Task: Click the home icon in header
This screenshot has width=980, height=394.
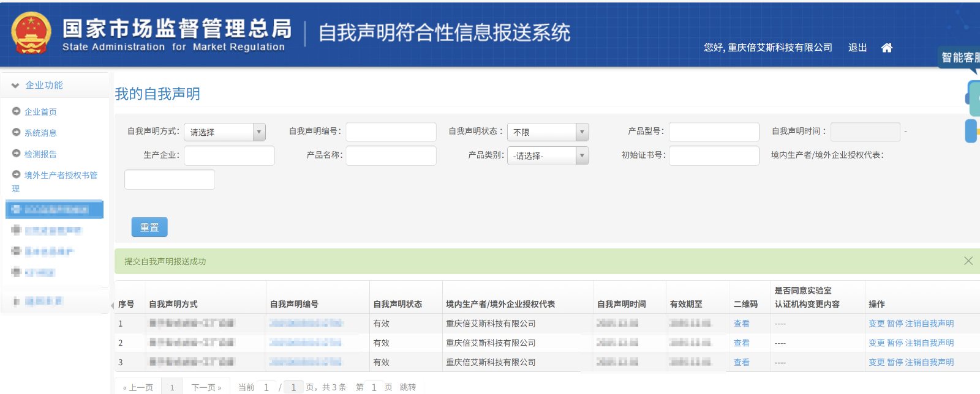Action: (x=886, y=48)
